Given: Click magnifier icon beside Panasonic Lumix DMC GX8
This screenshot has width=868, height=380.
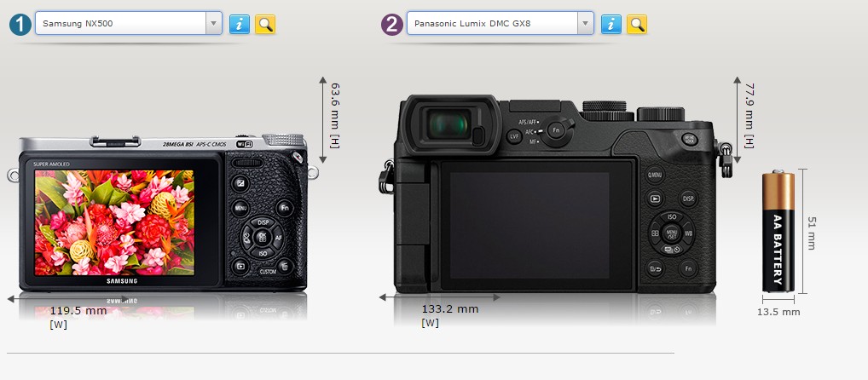Looking at the screenshot, I should tap(636, 24).
